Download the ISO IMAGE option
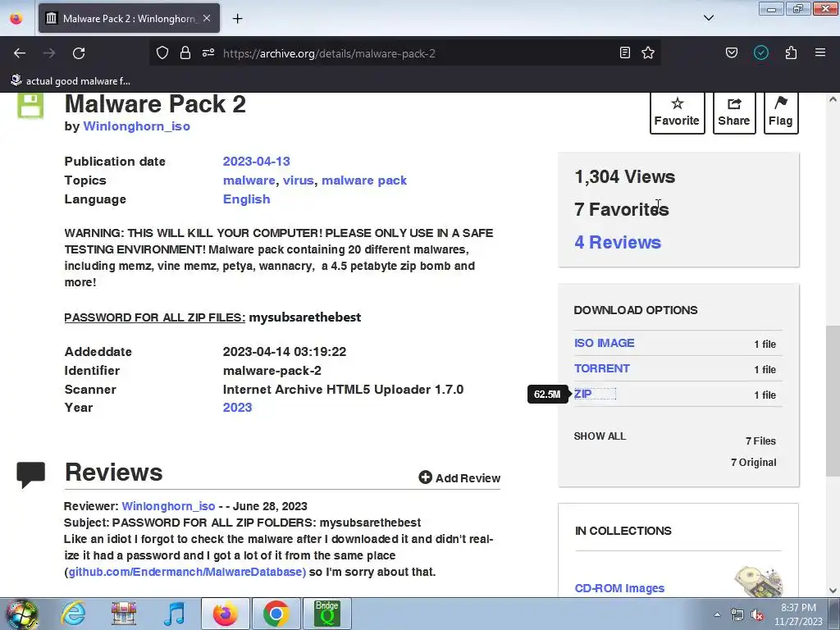The image size is (840, 630). [x=604, y=343]
